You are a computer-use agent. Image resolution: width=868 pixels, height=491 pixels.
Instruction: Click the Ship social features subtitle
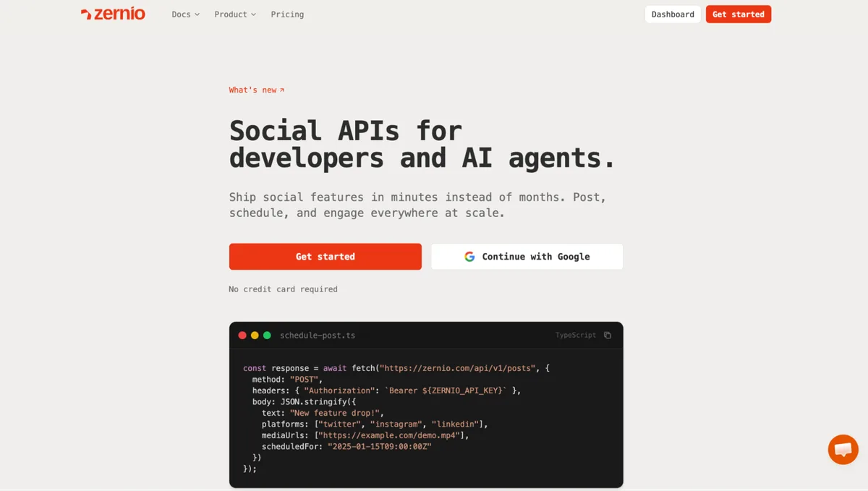[x=418, y=205]
